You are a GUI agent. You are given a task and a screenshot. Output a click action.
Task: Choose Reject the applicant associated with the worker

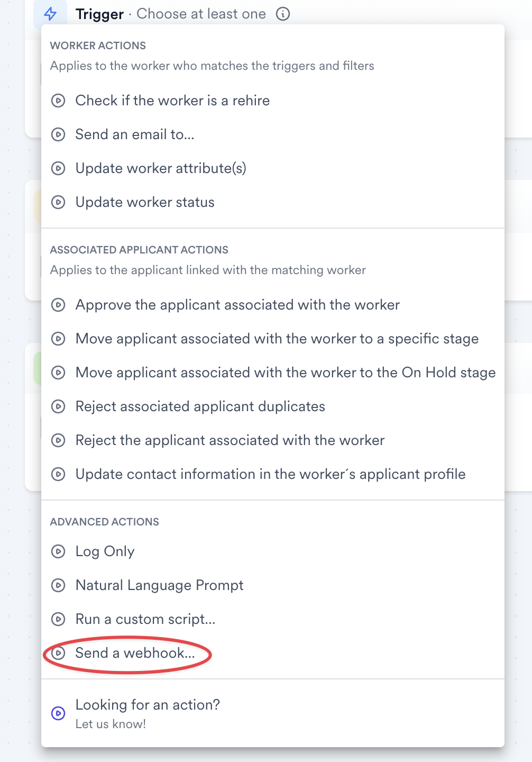pyautogui.click(x=230, y=440)
